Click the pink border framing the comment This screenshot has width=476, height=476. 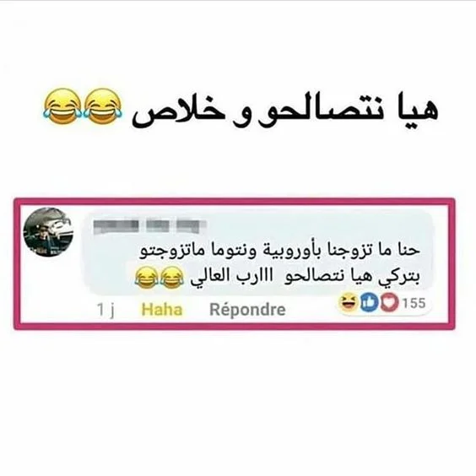pos(235,201)
